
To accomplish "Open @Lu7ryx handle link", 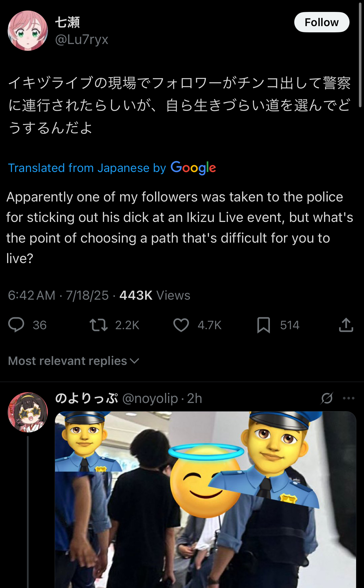I will click(82, 39).
